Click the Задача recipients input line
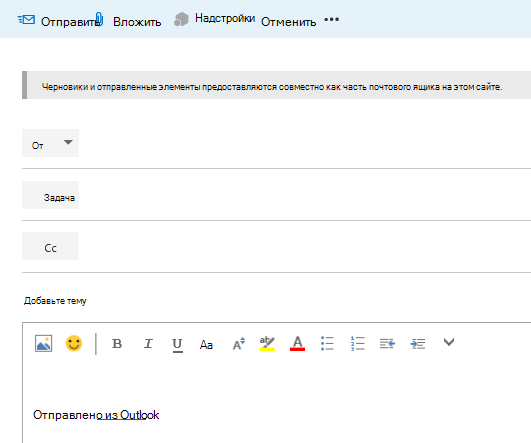The image size is (531, 443). (x=305, y=195)
